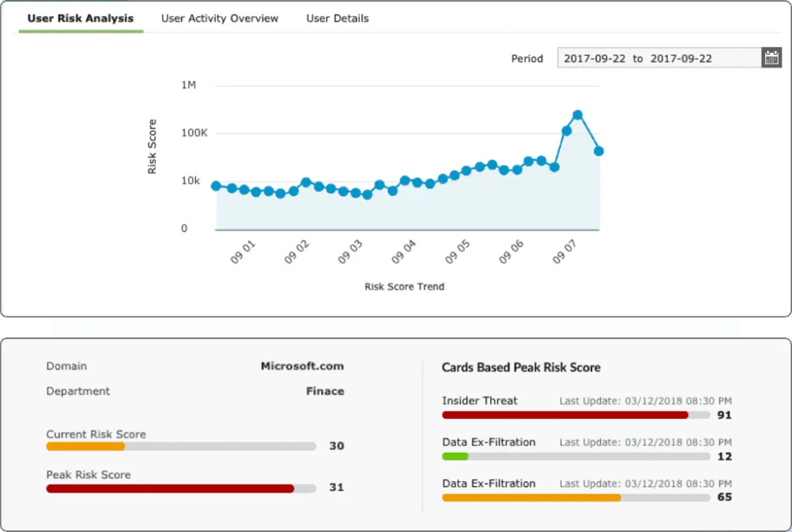792x532 pixels.
Task: Click the Period date range field
Action: 659,58
